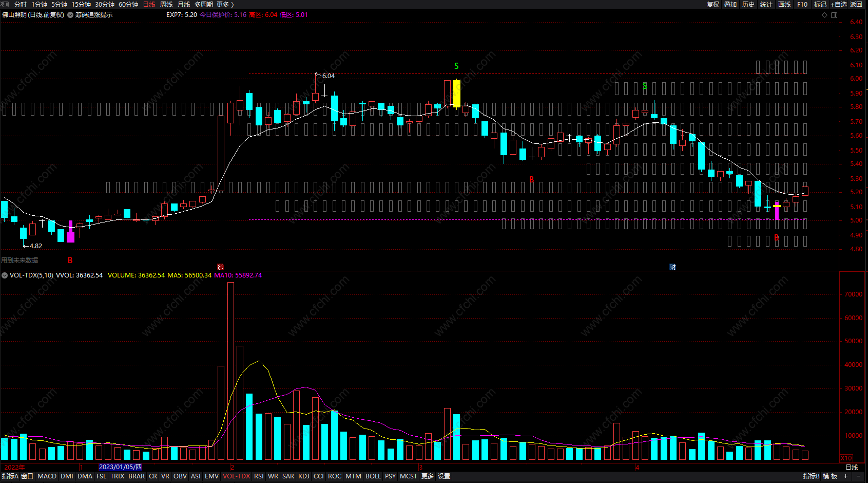Image resolution: width=868 pixels, height=483 pixels.
Task: Expand the VOL-TDX indicator dropdown arrow
Action: [x=5, y=275]
